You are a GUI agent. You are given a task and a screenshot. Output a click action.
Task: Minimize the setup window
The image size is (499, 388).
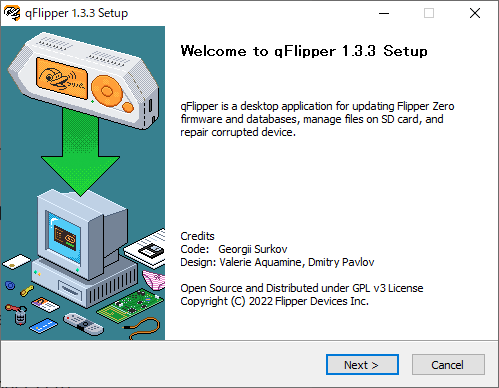tap(384, 13)
